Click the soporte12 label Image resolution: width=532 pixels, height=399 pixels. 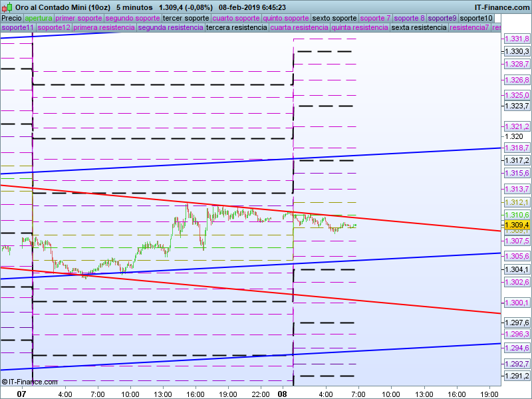[x=54, y=27]
